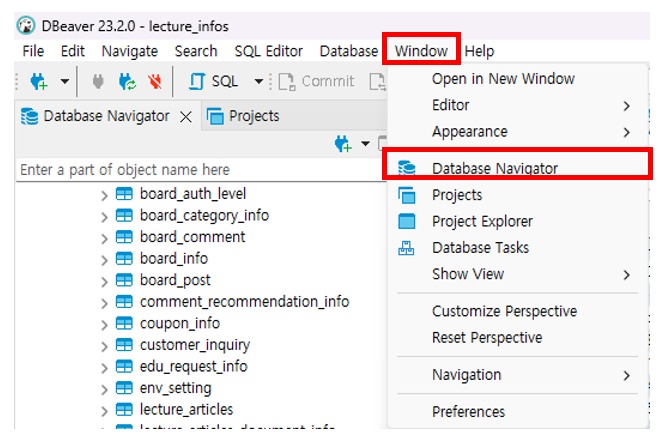Open the Show View submenu
Screen dimensions: 667x439
(x=518, y=274)
